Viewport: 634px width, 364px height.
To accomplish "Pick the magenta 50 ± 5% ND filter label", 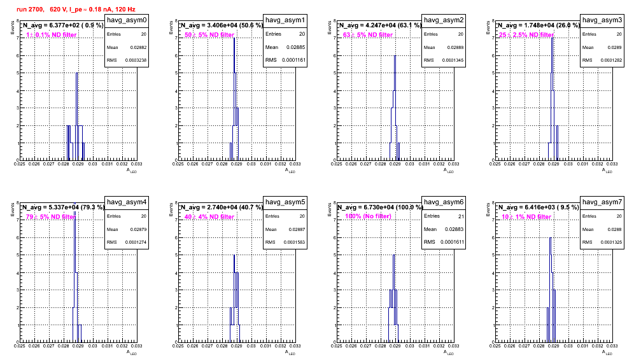I will (209, 35).
